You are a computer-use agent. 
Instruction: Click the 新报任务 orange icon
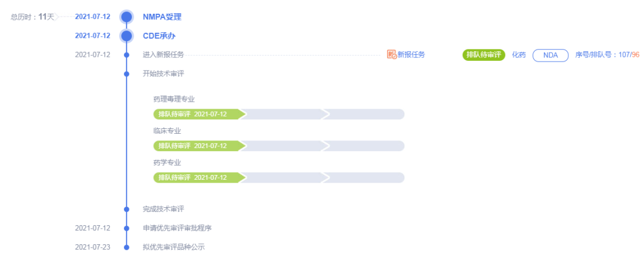click(x=392, y=54)
